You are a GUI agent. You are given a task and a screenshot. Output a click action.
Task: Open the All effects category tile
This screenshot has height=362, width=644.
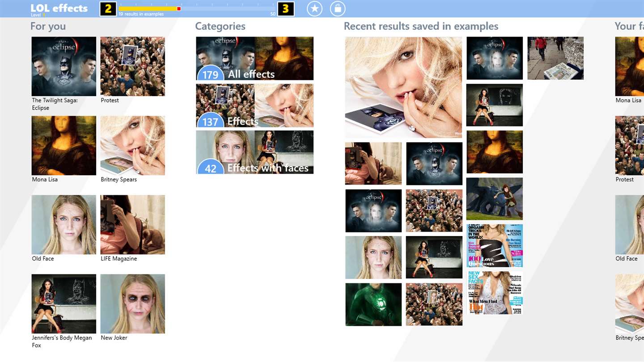(x=254, y=59)
